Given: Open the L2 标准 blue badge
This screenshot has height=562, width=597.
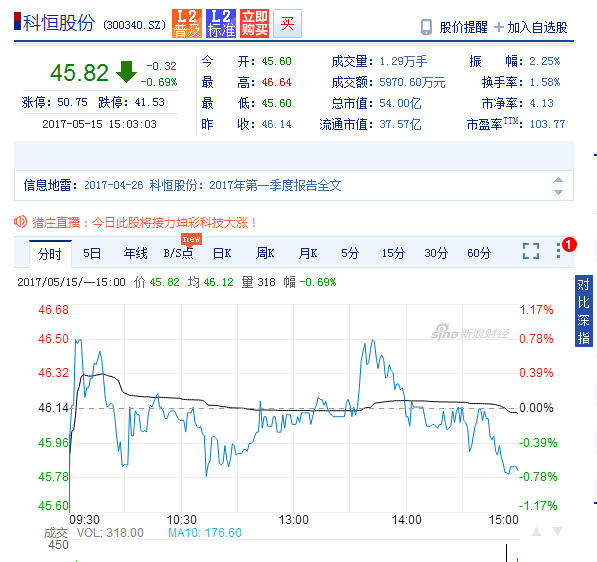Looking at the screenshot, I should point(221,24).
